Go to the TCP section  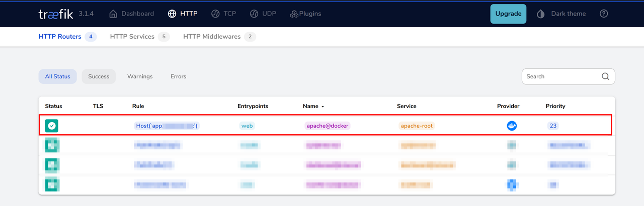[223, 14]
